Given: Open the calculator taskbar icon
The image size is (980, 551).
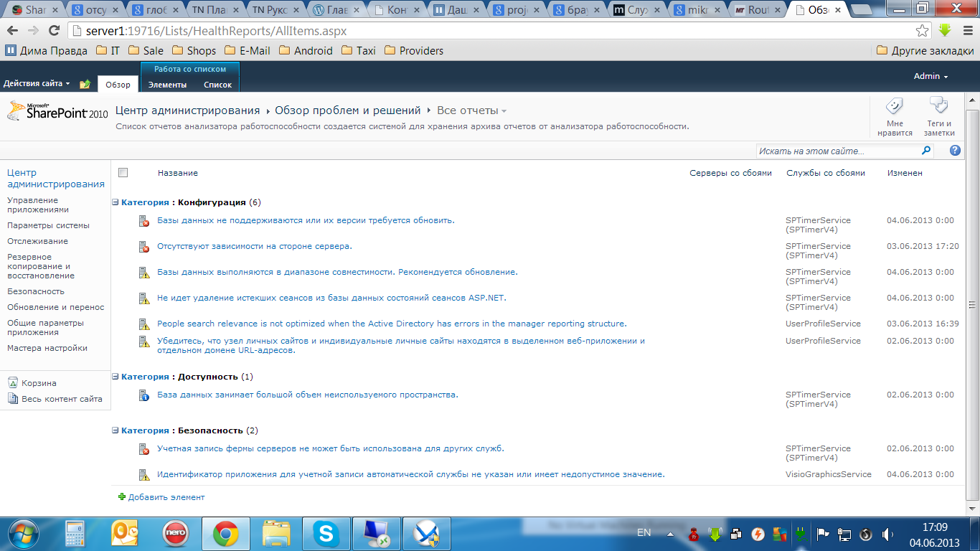Looking at the screenshot, I should click(x=75, y=534).
